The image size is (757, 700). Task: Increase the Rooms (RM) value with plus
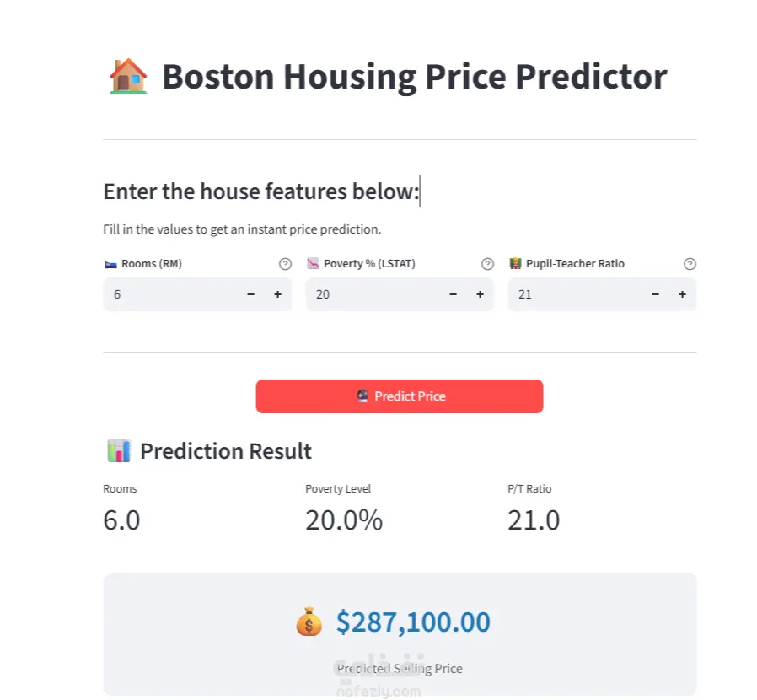(x=277, y=294)
